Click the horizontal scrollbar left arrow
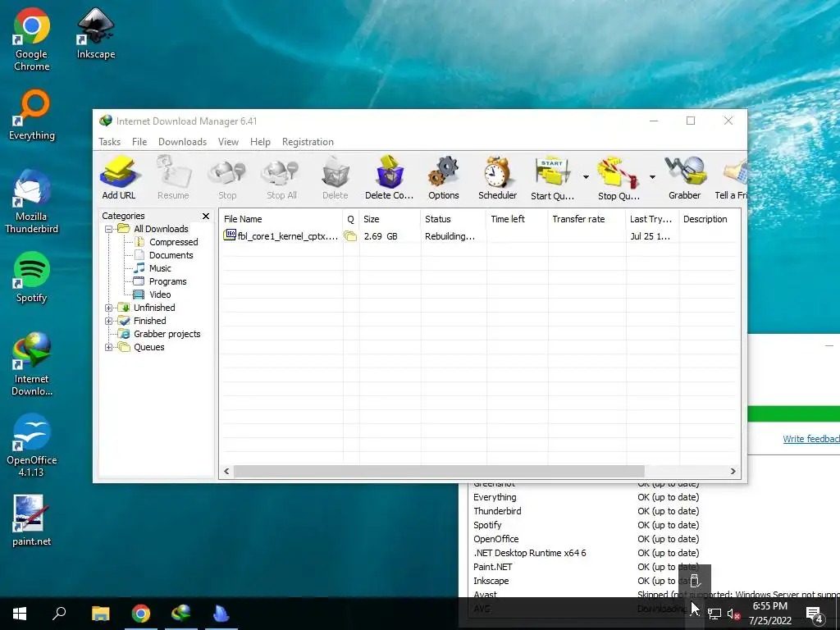 [x=226, y=472]
